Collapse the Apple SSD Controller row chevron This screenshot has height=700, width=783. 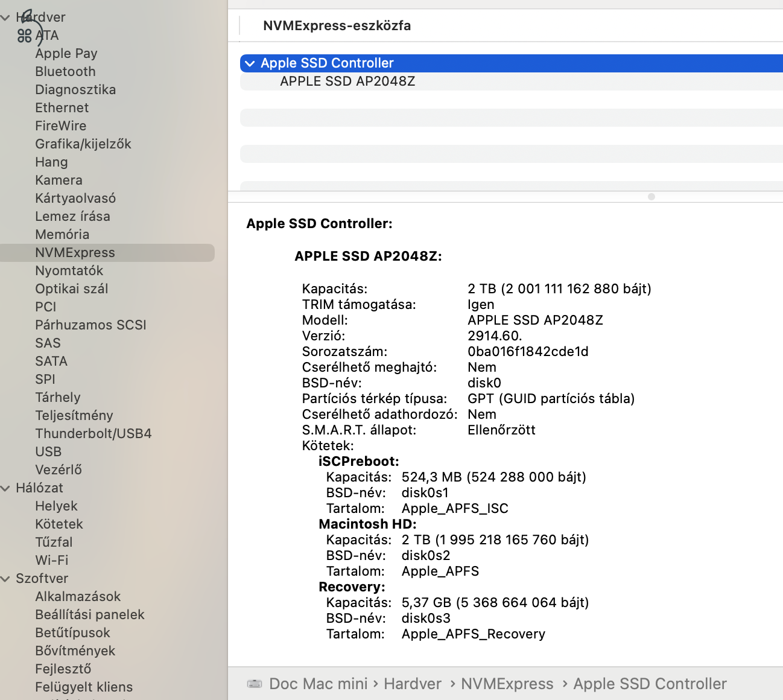point(250,63)
